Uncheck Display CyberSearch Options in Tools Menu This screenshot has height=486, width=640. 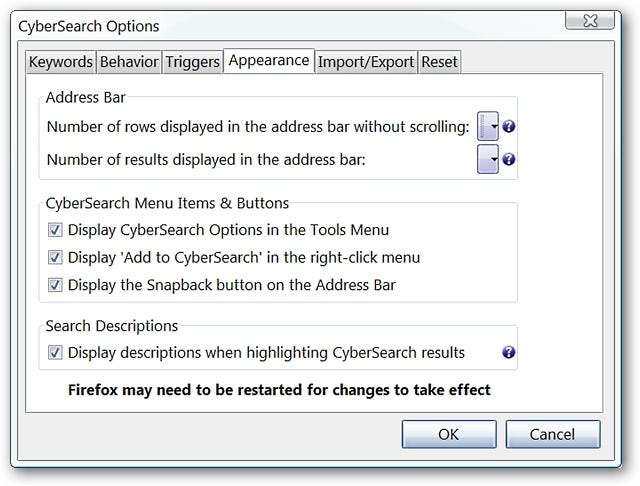click(56, 230)
